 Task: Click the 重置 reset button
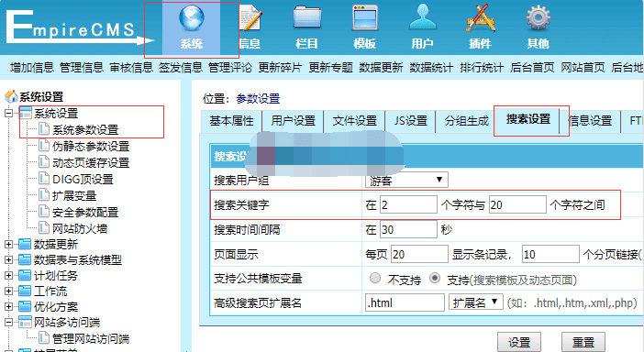583,342
